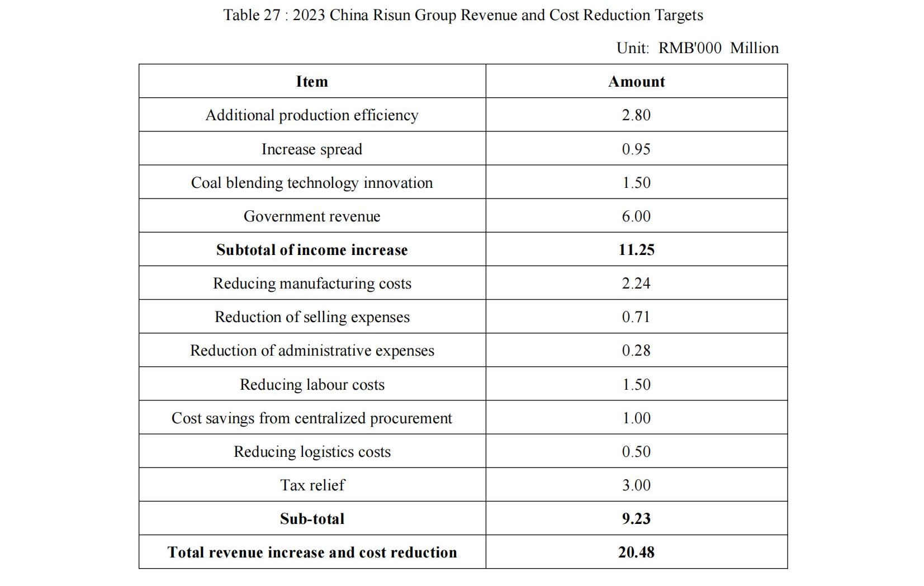Click the bold 9.23 sub-total value

[636, 519]
